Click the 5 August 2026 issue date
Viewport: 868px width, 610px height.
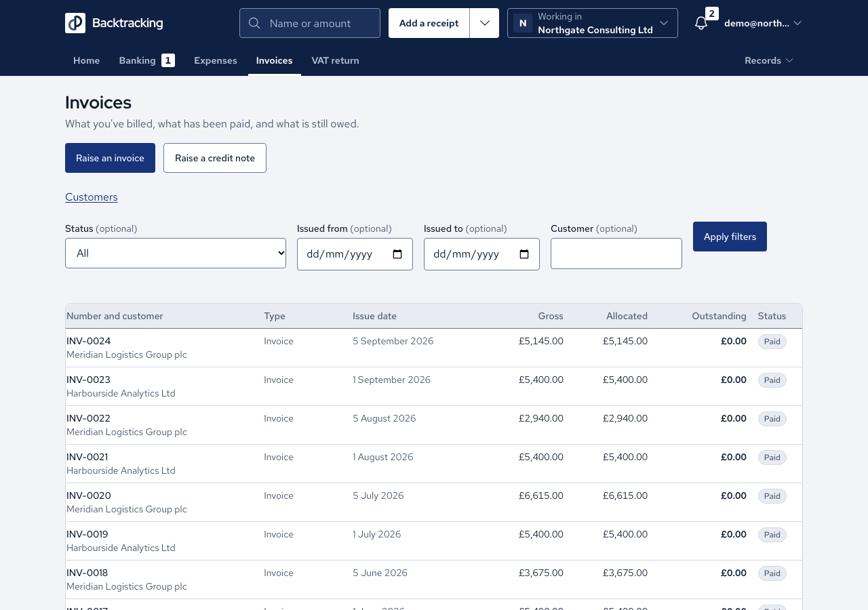384,418
